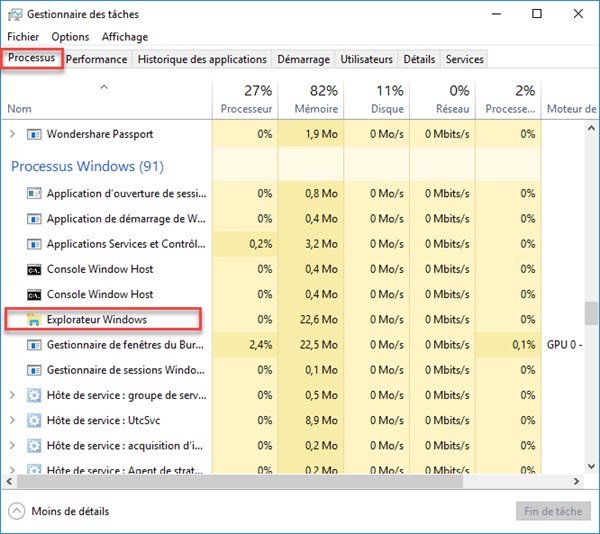Open Historique des applications tab
This screenshot has height=534, width=600.
tap(202, 59)
